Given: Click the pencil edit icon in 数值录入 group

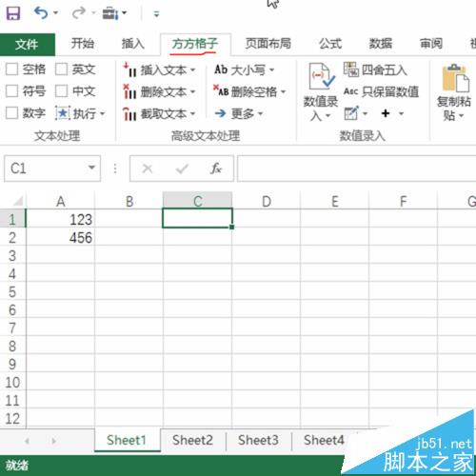Looking at the screenshot, I should point(351,113).
